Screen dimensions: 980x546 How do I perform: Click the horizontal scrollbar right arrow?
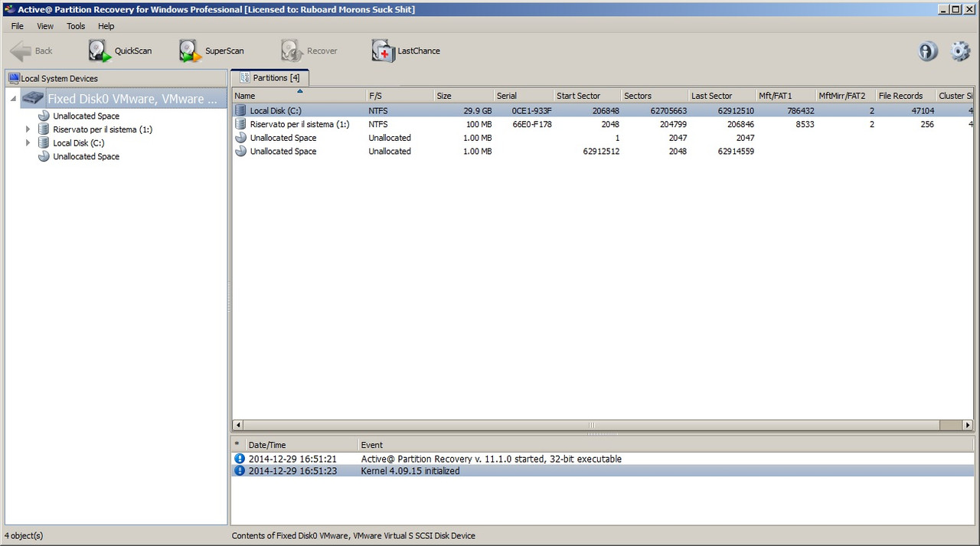tap(968, 425)
